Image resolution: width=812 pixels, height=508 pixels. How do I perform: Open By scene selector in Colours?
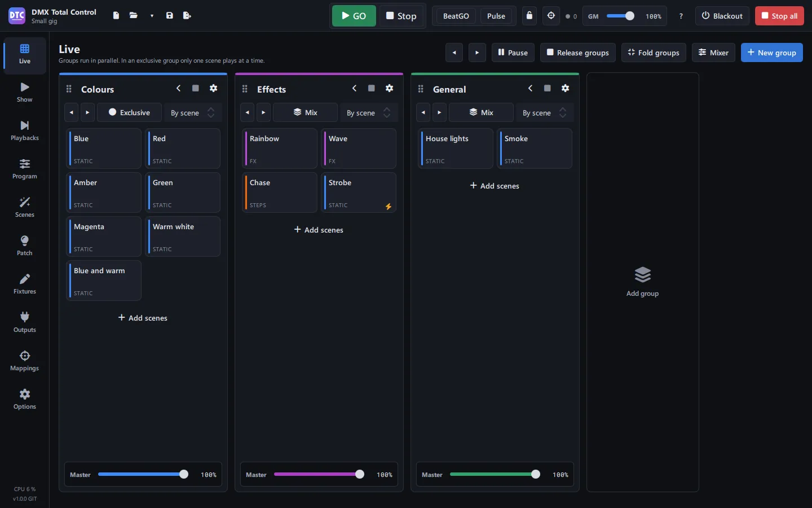193,113
